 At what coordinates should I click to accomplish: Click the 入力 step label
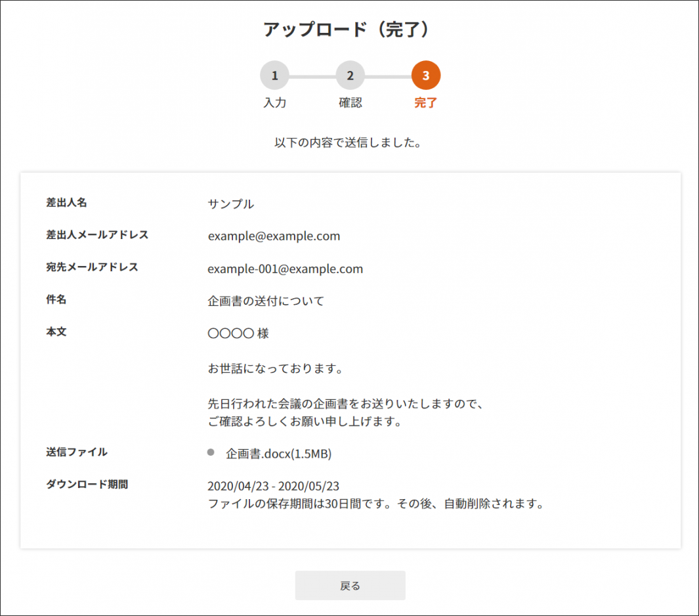point(274,103)
